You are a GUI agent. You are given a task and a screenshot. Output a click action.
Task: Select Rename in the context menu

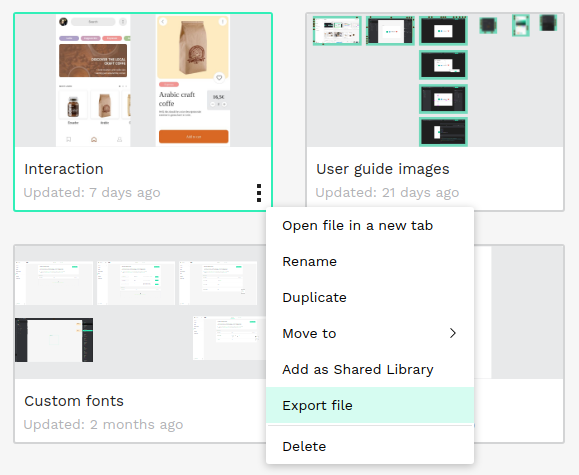tap(370, 262)
